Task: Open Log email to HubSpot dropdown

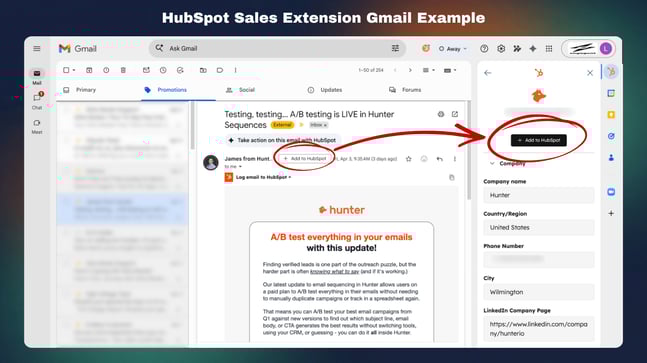Action: [263, 177]
